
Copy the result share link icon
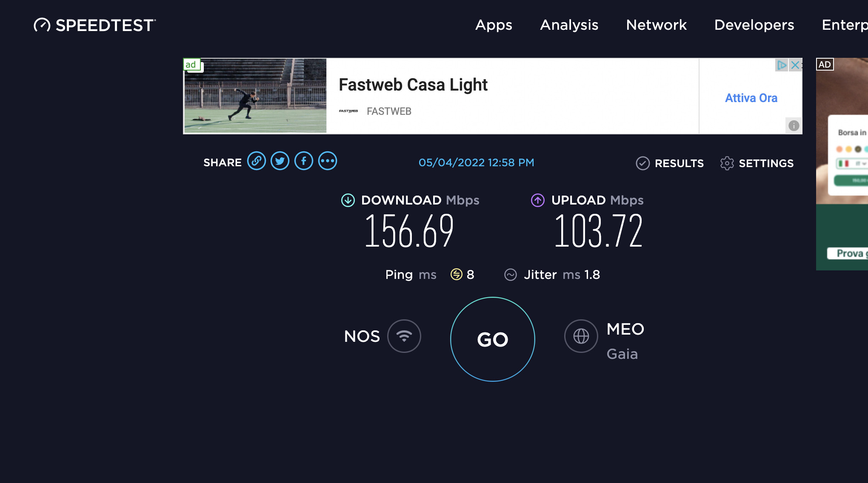257,161
